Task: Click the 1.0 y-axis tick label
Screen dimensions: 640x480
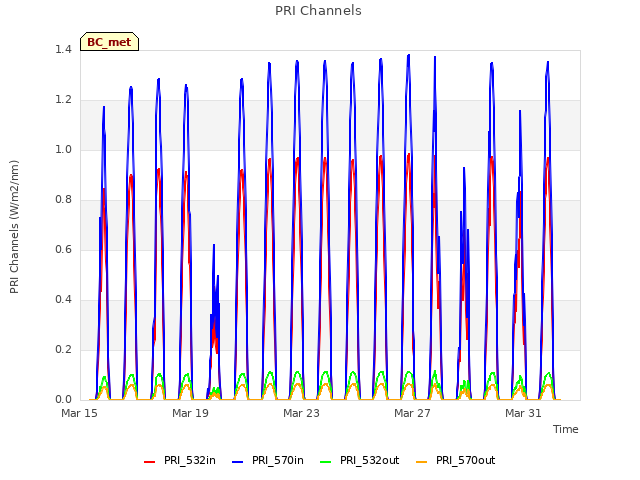Action: coord(63,150)
